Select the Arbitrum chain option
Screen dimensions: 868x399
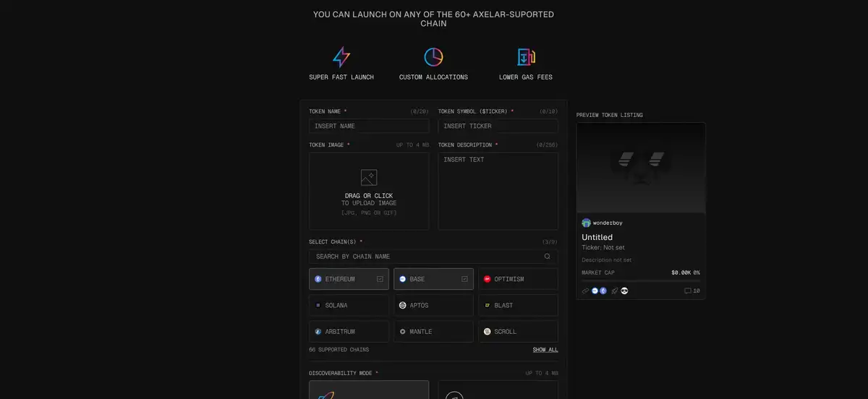click(x=349, y=331)
